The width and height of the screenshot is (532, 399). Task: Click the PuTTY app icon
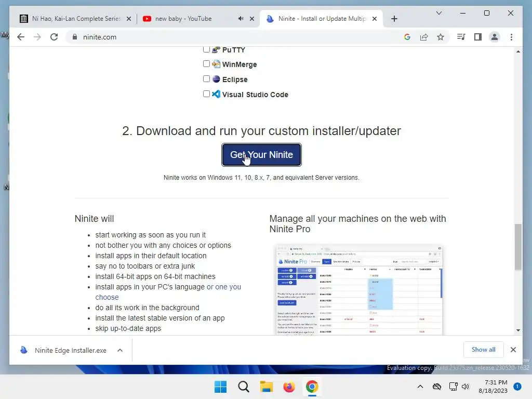[216, 50]
